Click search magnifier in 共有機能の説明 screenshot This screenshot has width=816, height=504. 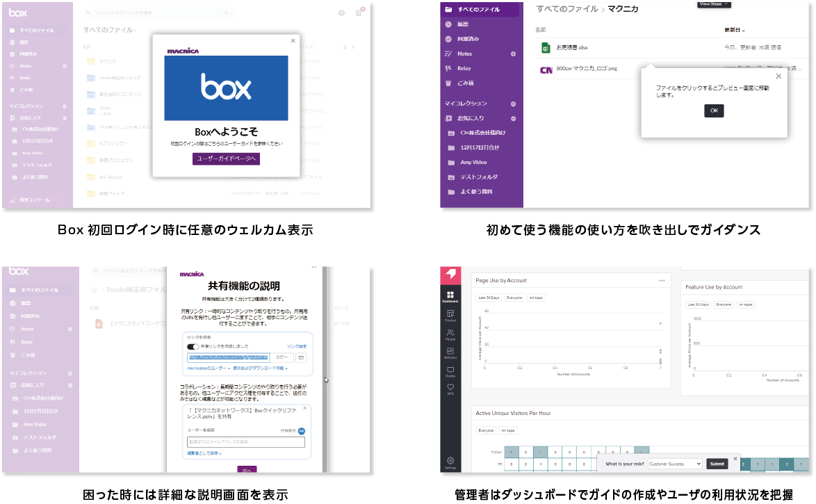pyautogui.click(x=97, y=270)
